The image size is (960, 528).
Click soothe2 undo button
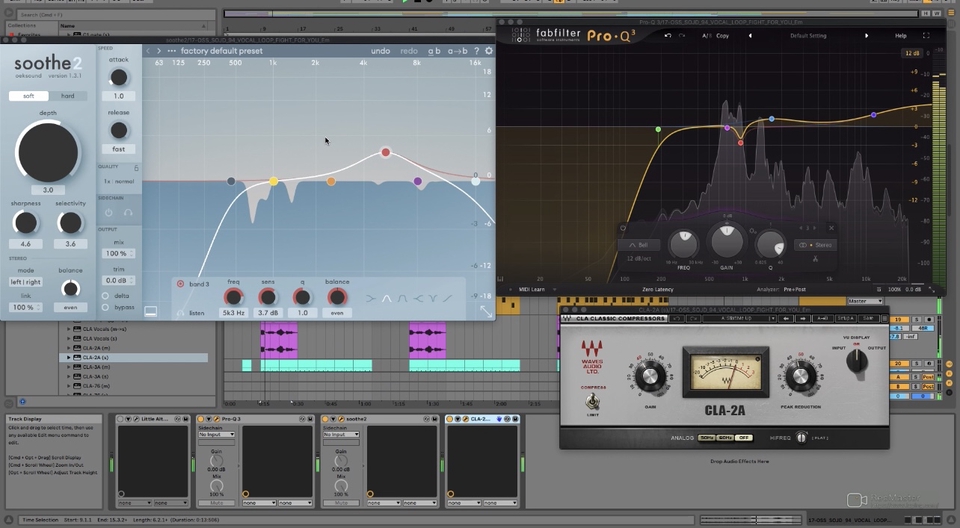point(380,51)
